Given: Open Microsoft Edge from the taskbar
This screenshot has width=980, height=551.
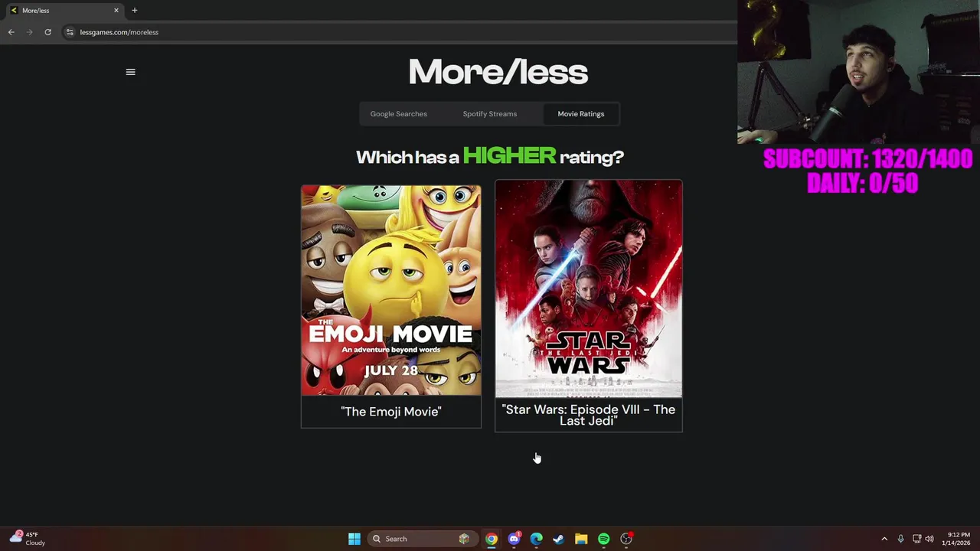Looking at the screenshot, I should [x=537, y=539].
